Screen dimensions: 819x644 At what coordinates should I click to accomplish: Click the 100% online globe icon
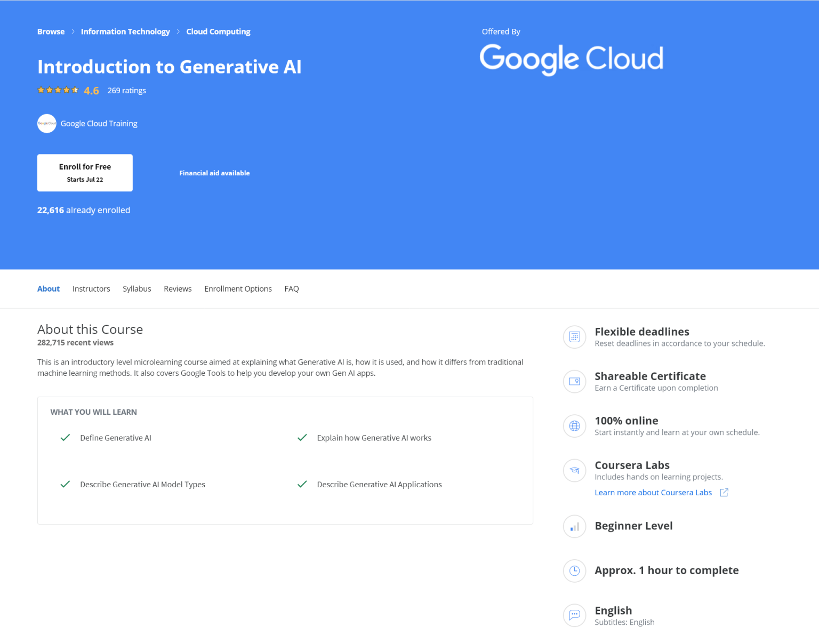point(574,426)
